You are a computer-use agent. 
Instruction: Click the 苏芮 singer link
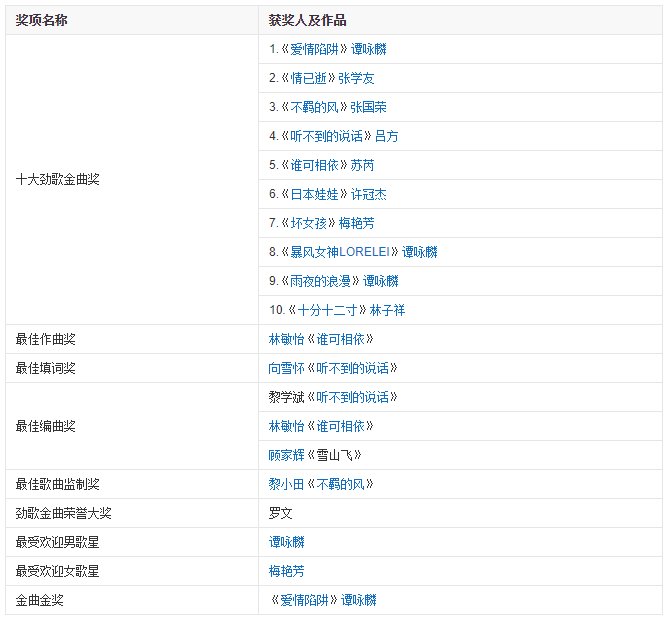[363, 165]
